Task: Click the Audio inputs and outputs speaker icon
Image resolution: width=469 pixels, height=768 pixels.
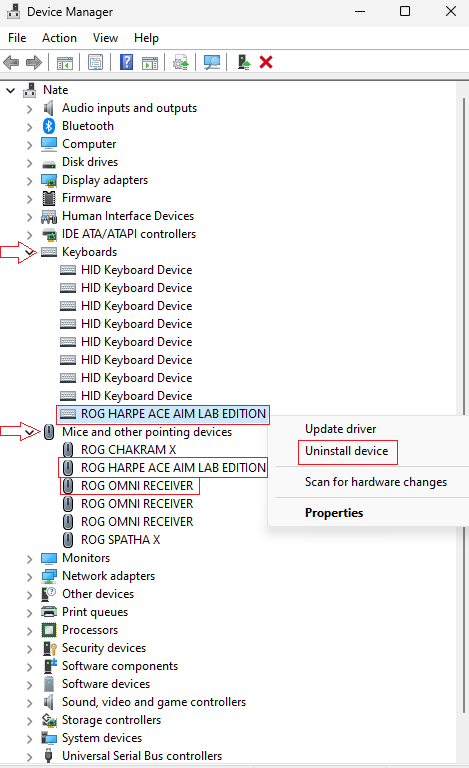Action: click(48, 108)
